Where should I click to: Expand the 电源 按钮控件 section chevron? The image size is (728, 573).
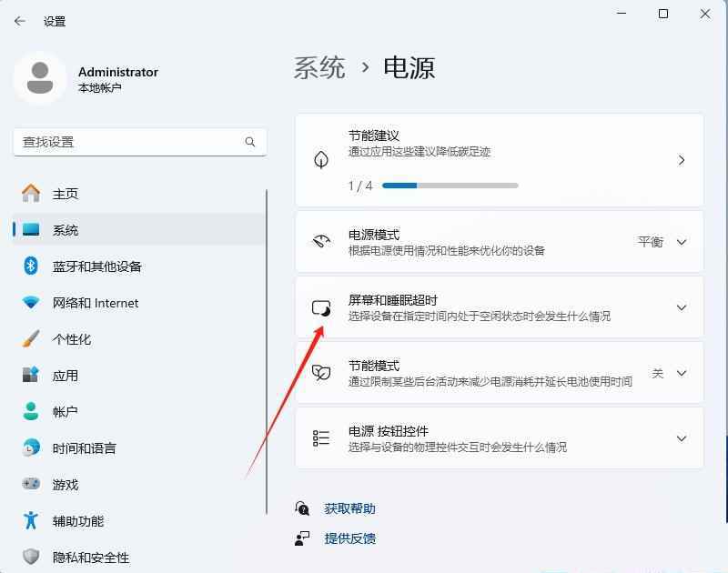(x=681, y=438)
